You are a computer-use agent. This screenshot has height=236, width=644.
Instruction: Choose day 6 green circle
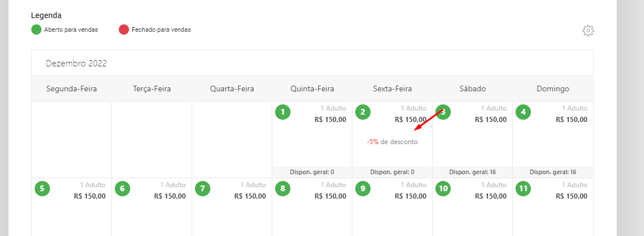[x=122, y=188]
